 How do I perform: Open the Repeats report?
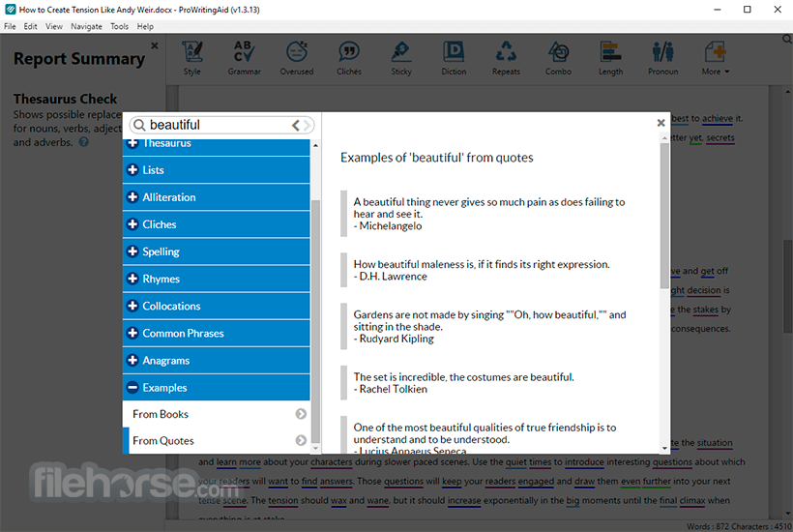pyautogui.click(x=506, y=58)
